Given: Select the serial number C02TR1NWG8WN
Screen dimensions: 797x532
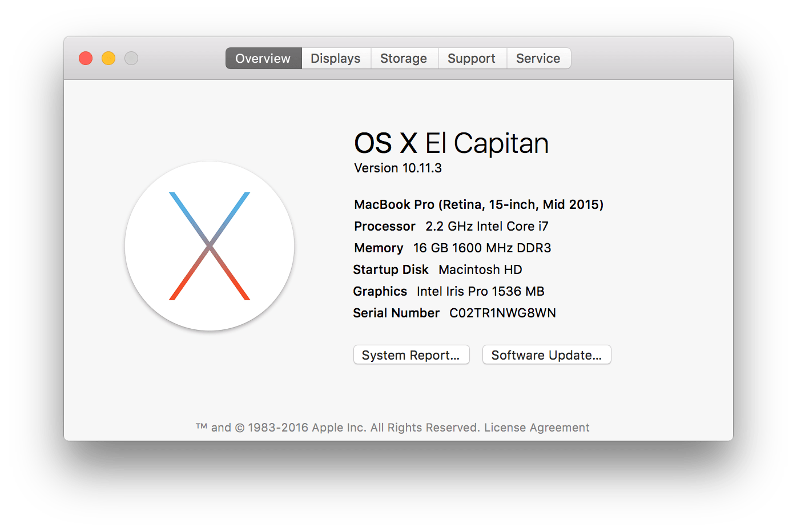Looking at the screenshot, I should pyautogui.click(x=502, y=313).
